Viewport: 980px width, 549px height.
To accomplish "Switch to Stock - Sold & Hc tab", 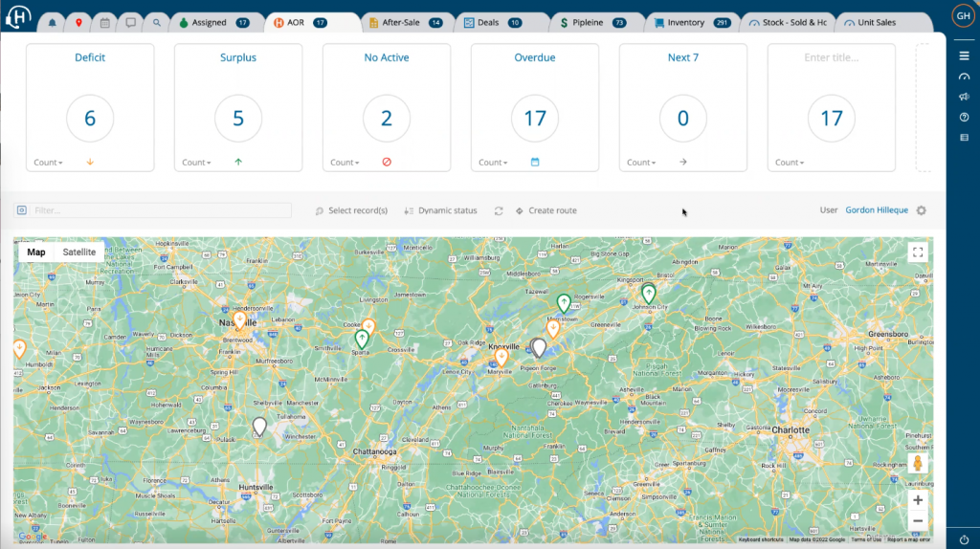I will coord(789,23).
